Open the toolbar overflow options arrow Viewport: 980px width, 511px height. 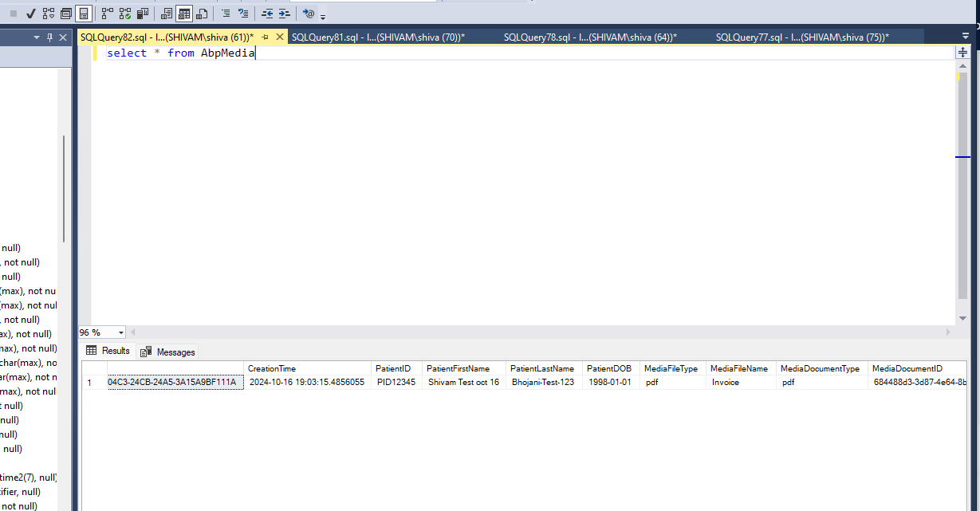tap(323, 16)
